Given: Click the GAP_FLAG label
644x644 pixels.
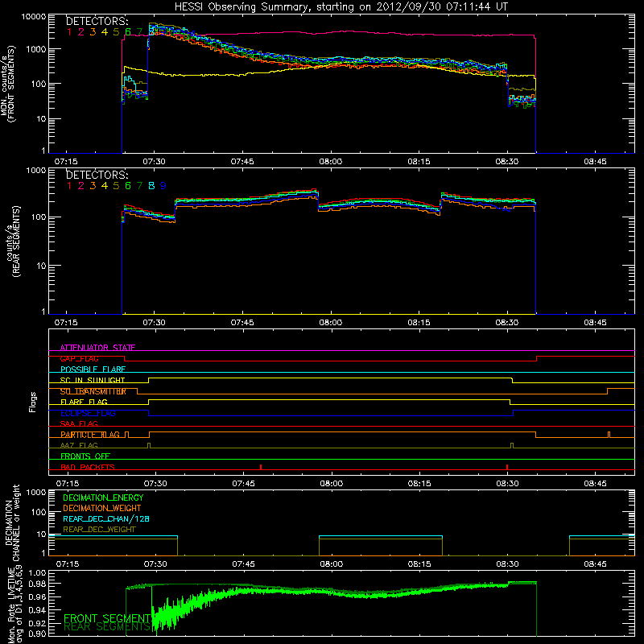Looking at the screenshot, I should (x=79, y=358).
